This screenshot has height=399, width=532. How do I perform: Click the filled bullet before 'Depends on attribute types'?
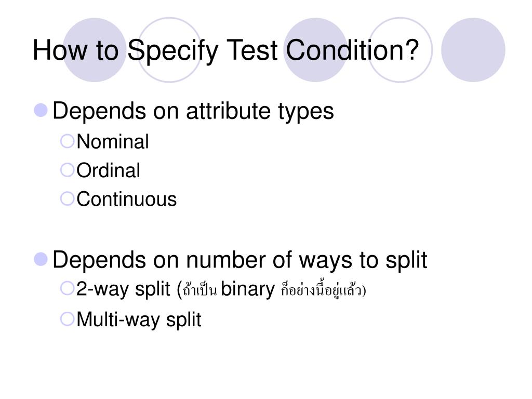coord(41,110)
